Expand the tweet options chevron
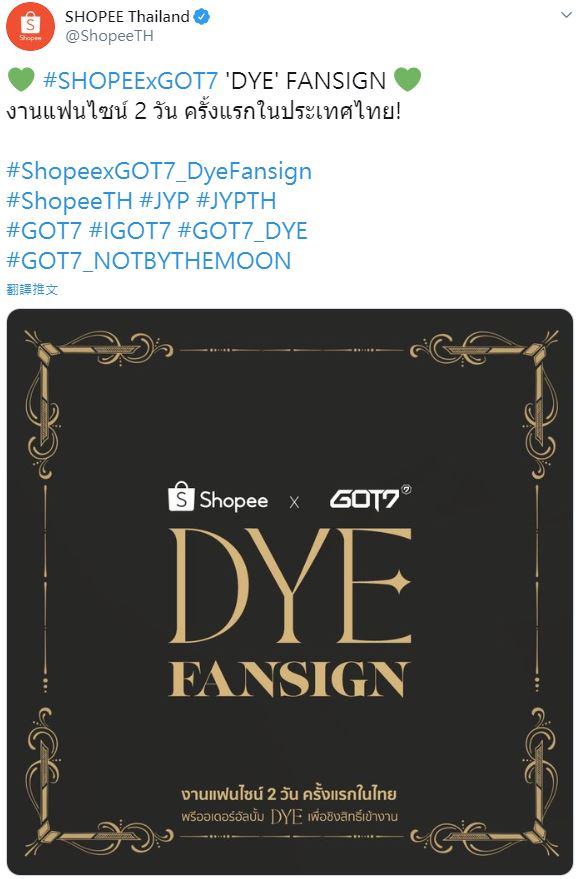Viewport: 583px width, 879px height. 567,15
